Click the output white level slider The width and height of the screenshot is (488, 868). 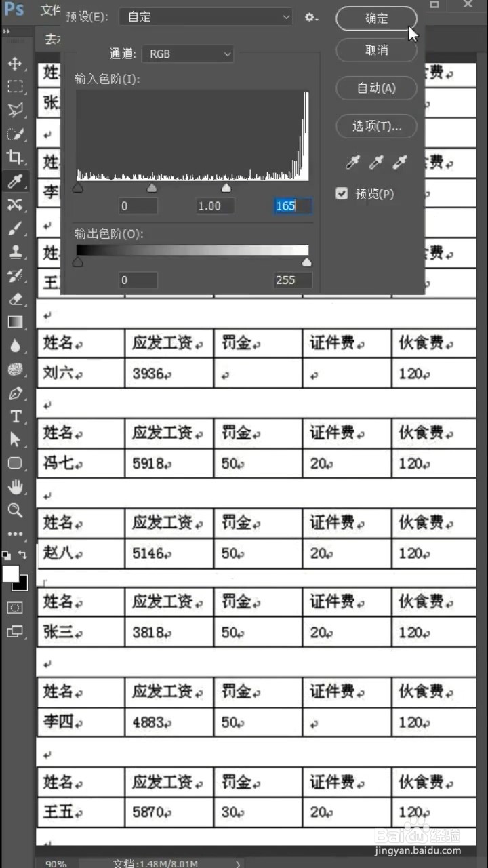tap(306, 262)
